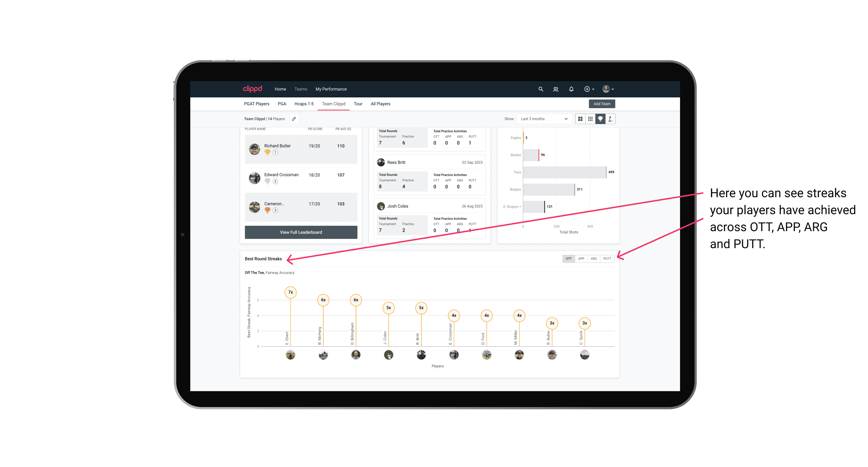
Task: Click the View Full Leaderboard button
Action: tap(301, 232)
